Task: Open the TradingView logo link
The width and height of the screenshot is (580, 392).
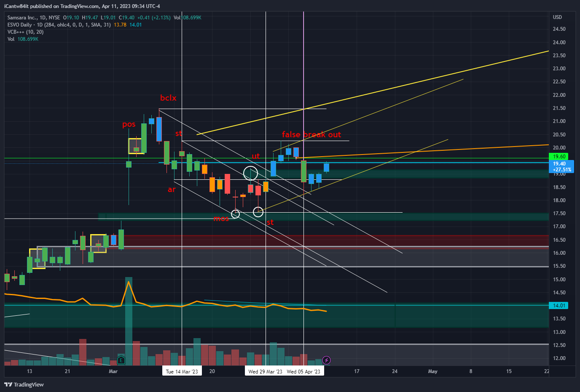Action: 24,384
